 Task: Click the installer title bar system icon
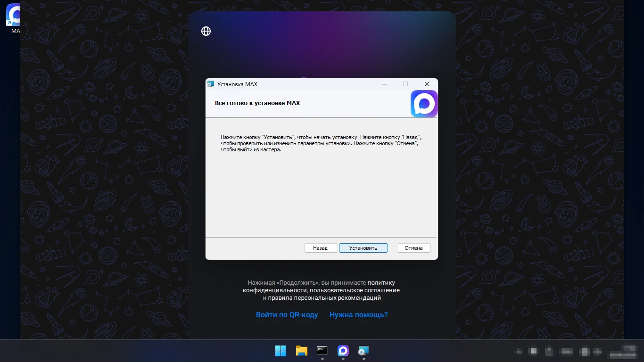click(211, 84)
